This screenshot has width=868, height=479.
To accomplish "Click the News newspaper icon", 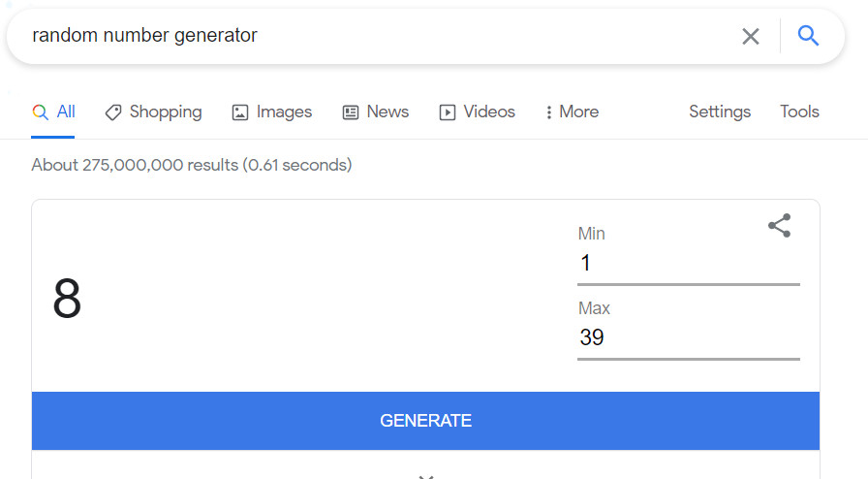I will pos(351,112).
